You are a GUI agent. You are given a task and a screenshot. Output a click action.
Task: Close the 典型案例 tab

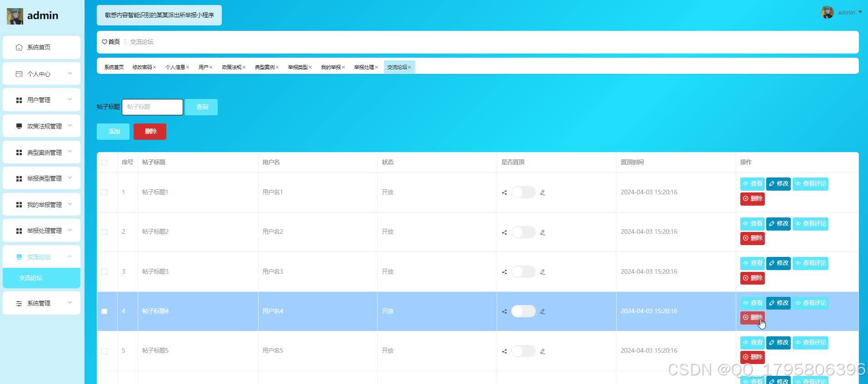click(277, 67)
